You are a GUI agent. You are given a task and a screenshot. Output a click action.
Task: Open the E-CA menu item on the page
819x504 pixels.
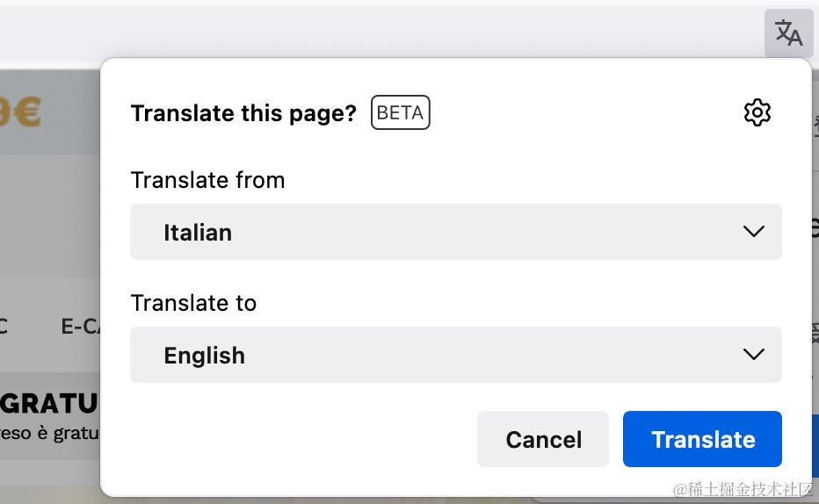pyautogui.click(x=80, y=327)
